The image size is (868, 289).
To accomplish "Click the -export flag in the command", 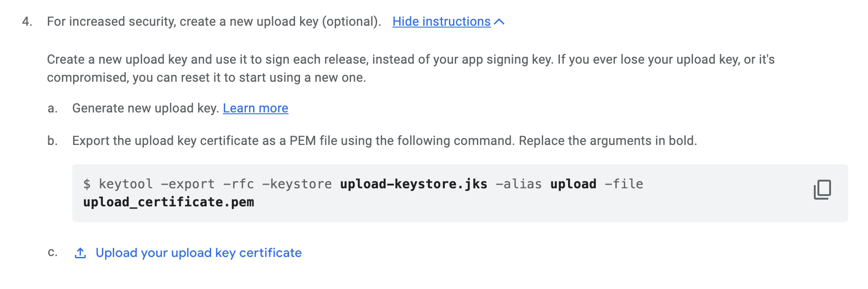I will [188, 184].
